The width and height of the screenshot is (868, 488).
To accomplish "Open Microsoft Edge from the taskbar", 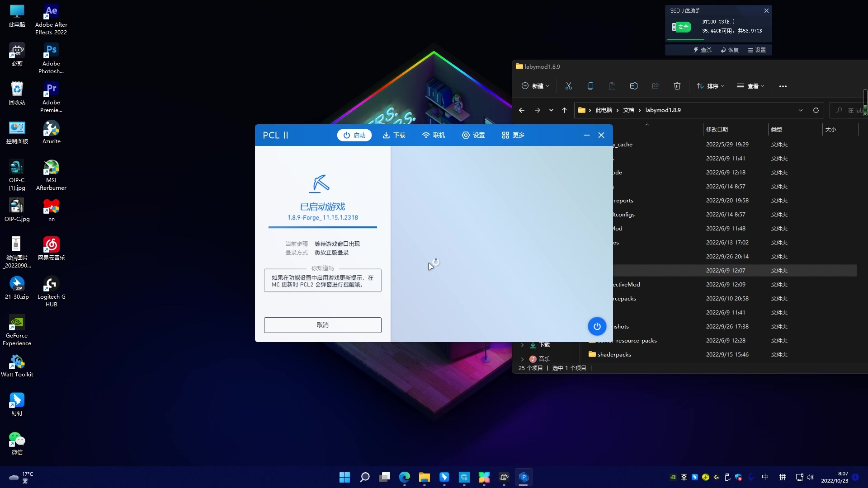I will click(405, 477).
